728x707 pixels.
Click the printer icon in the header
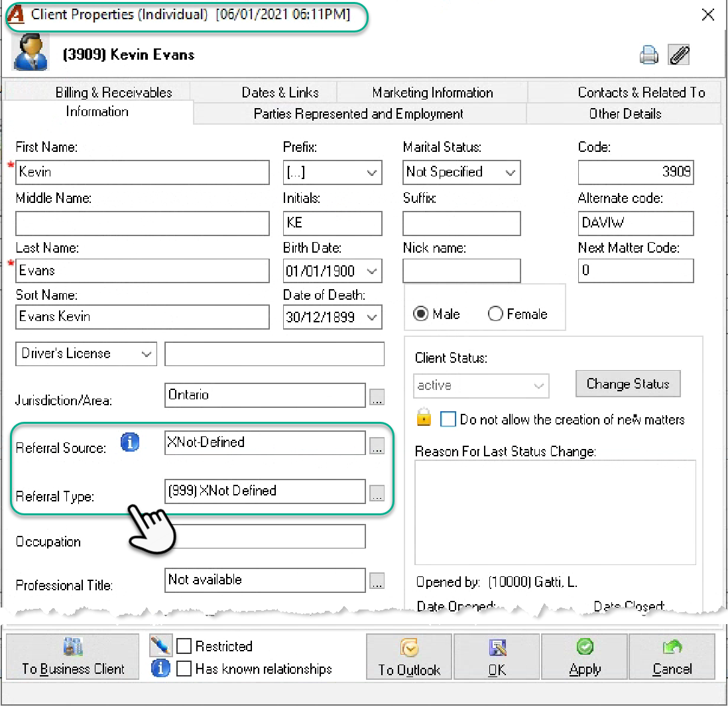pyautogui.click(x=648, y=55)
